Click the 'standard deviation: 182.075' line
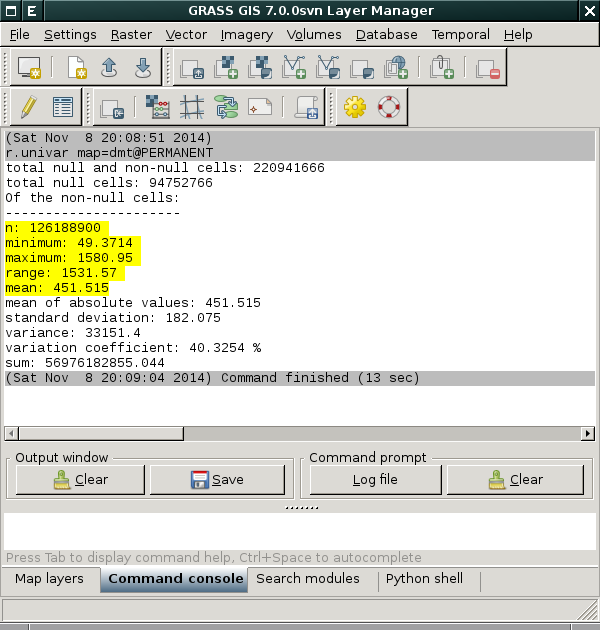Viewport: 600px width, 630px height. 113,318
